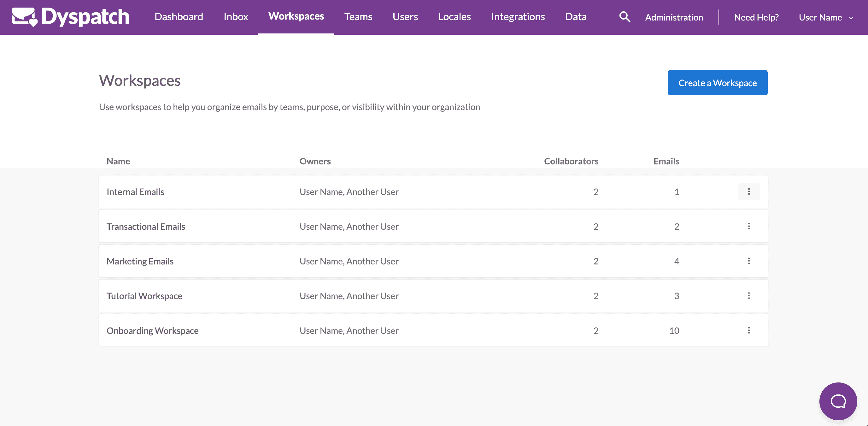Open the Tutorial Workspace row

pyautogui.click(x=433, y=296)
